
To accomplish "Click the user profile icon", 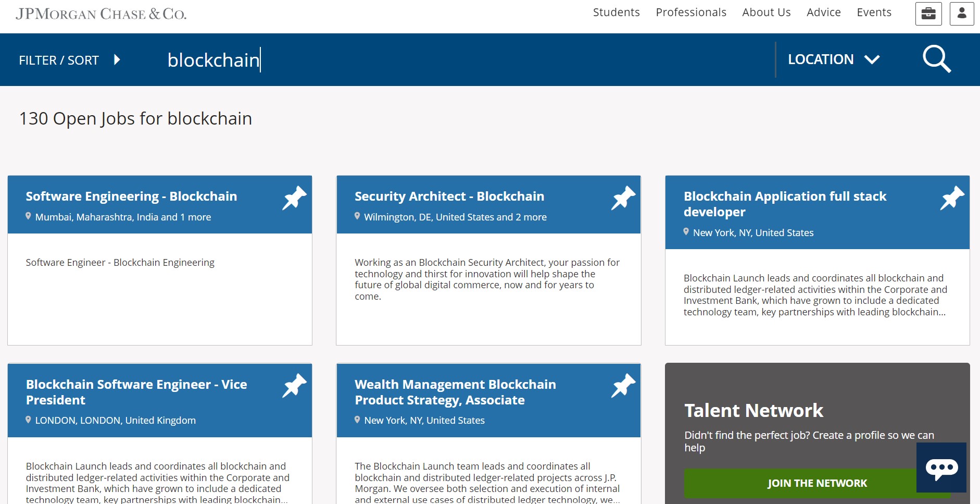I will 962,13.
